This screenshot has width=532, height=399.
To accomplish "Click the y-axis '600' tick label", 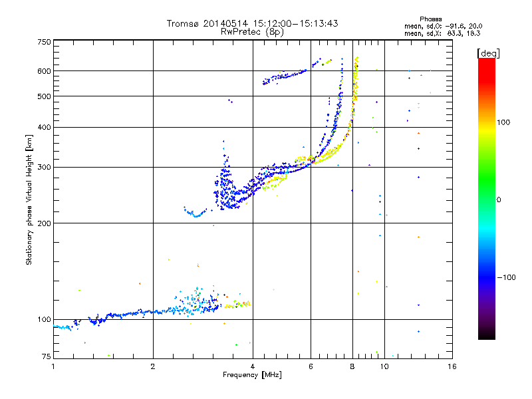I will pyautogui.click(x=45, y=71).
